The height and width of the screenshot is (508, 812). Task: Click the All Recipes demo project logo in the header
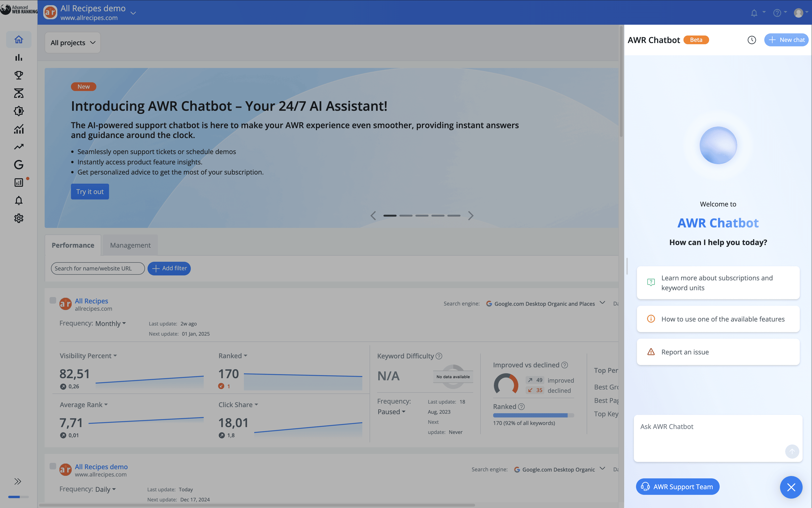pos(50,13)
